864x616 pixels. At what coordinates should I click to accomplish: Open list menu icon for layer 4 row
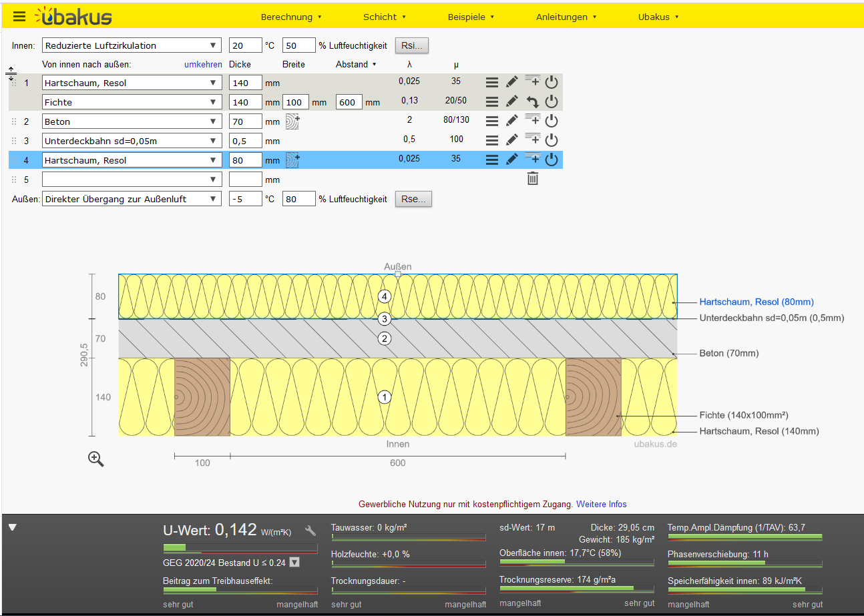pyautogui.click(x=491, y=160)
